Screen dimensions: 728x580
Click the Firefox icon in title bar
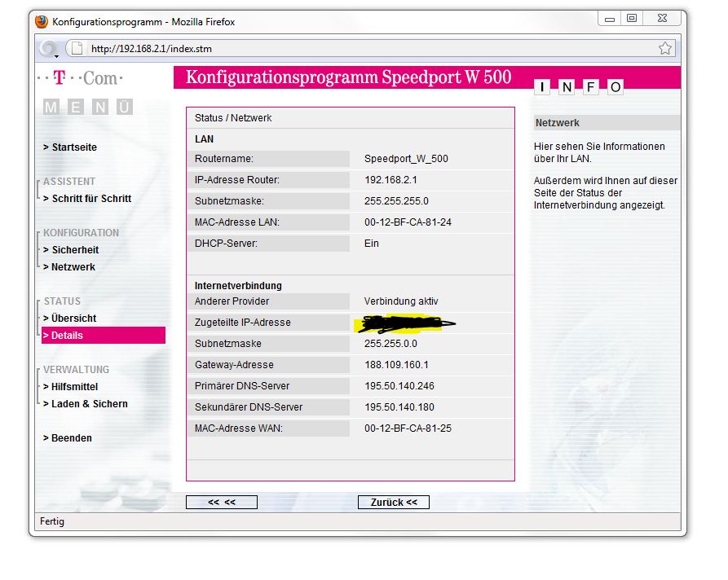[42, 22]
